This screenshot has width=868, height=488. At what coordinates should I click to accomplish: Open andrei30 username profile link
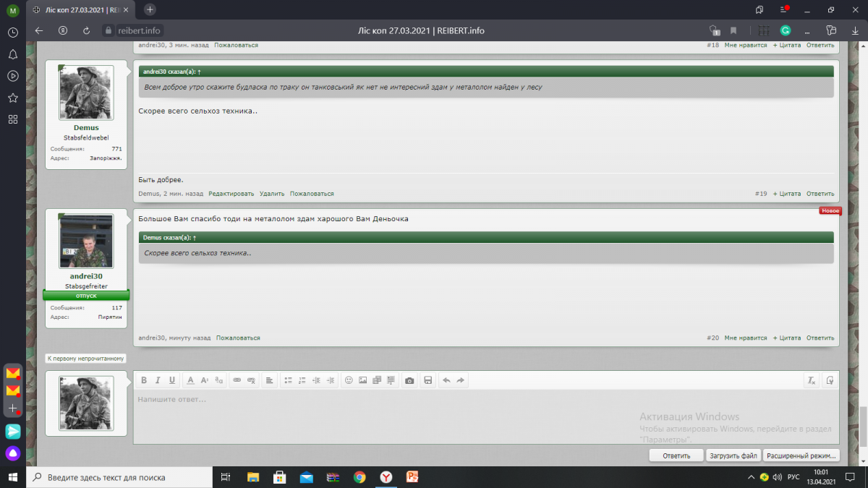(86, 275)
